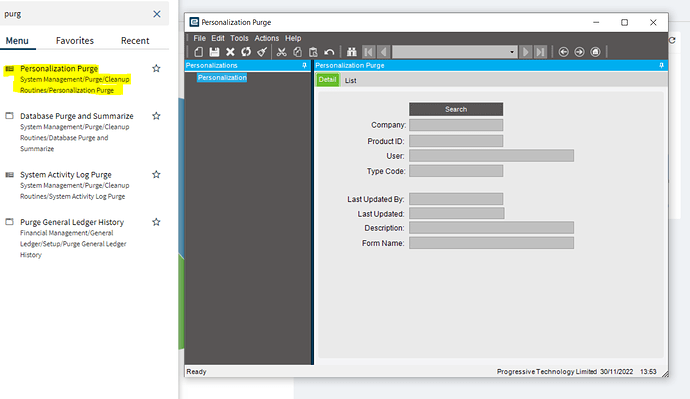Toggle pin on Personalization Purge panel header

pyautogui.click(x=661, y=65)
